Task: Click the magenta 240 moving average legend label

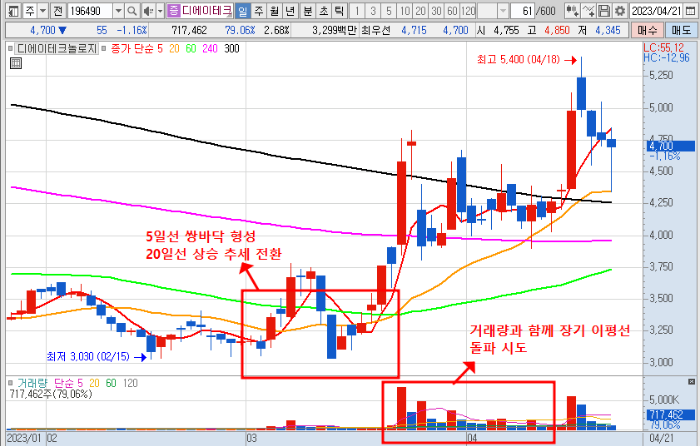Action: click(x=210, y=48)
